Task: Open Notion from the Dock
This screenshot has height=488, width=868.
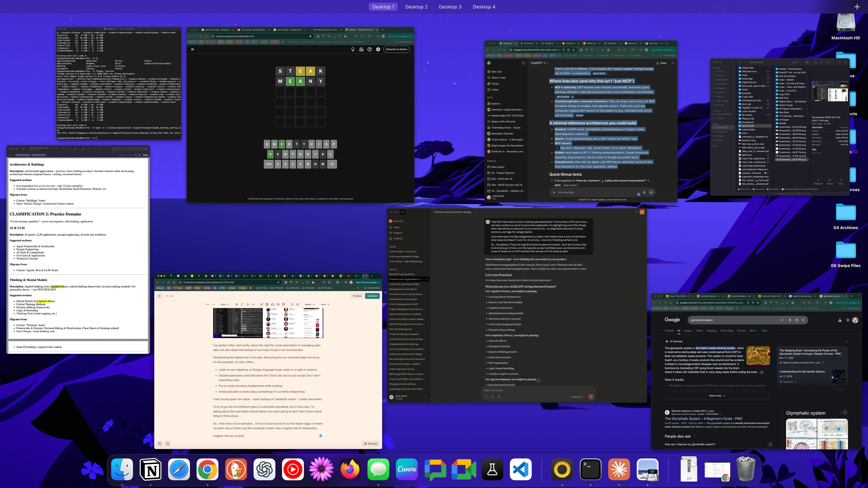Action: click(150, 469)
